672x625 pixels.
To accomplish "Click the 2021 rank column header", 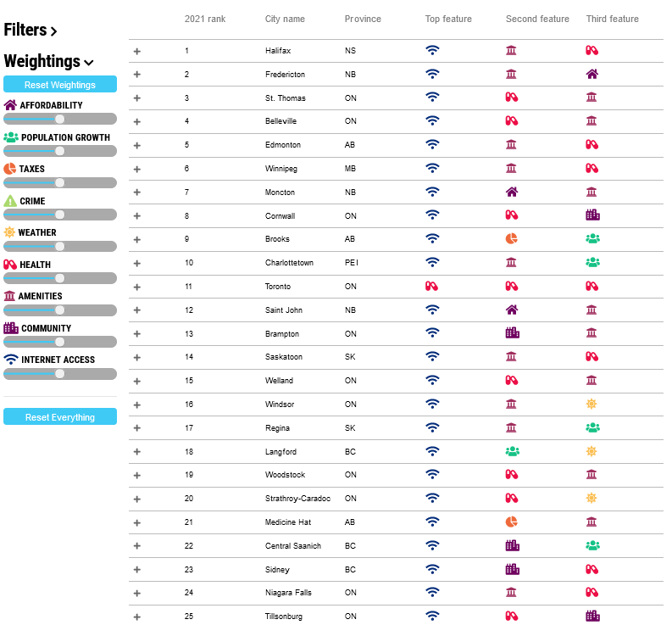I will 205,19.
